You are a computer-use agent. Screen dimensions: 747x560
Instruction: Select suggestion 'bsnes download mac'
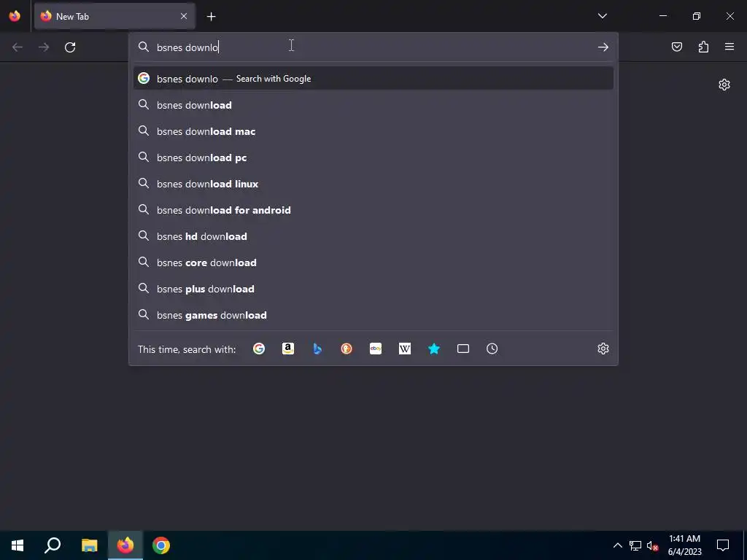(x=373, y=131)
